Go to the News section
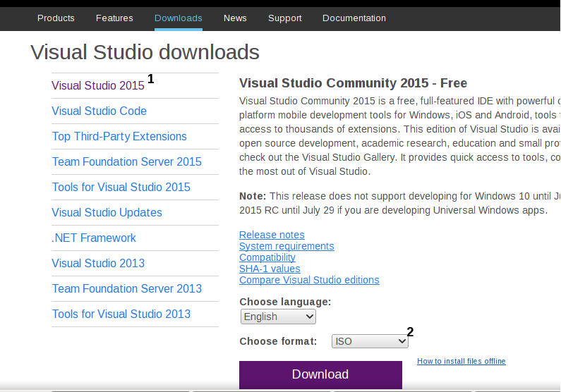The image size is (561, 392). 235,18
